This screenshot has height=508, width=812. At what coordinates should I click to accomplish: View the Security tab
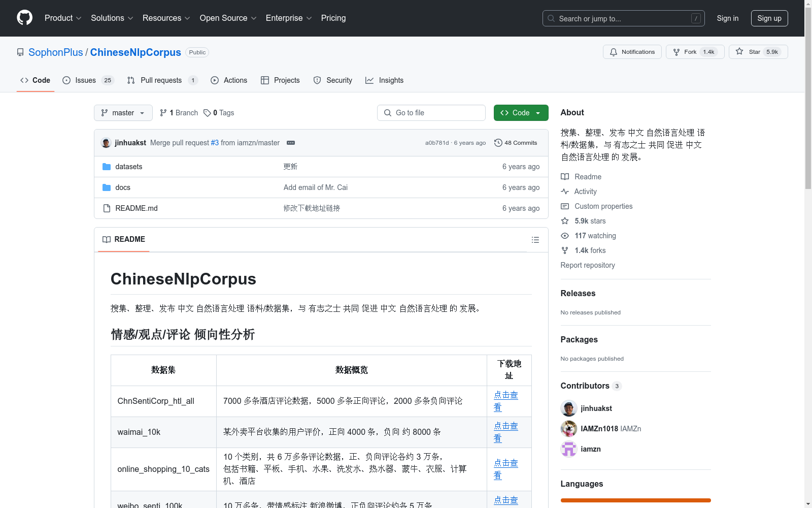pyautogui.click(x=332, y=80)
